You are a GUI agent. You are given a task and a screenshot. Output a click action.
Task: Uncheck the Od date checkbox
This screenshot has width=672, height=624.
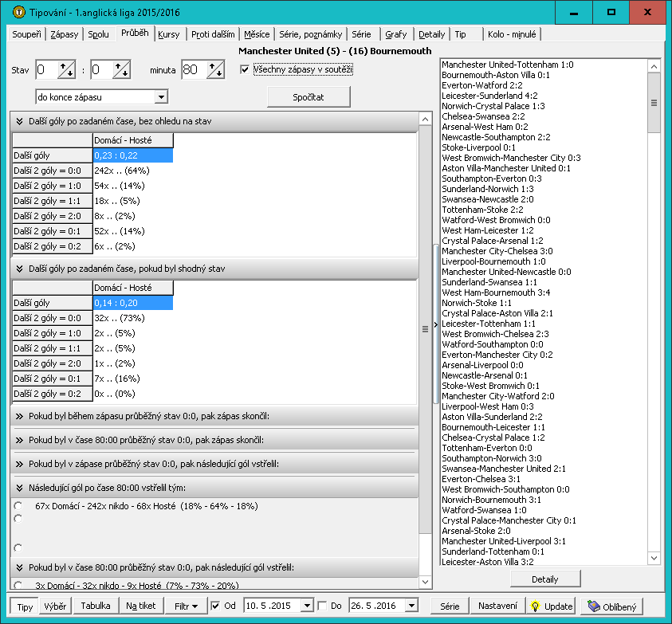(215, 606)
